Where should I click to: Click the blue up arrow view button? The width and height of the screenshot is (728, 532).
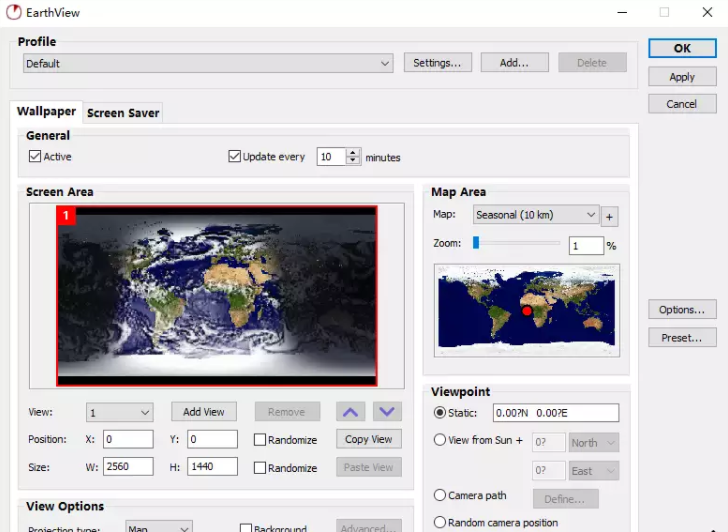(349, 411)
